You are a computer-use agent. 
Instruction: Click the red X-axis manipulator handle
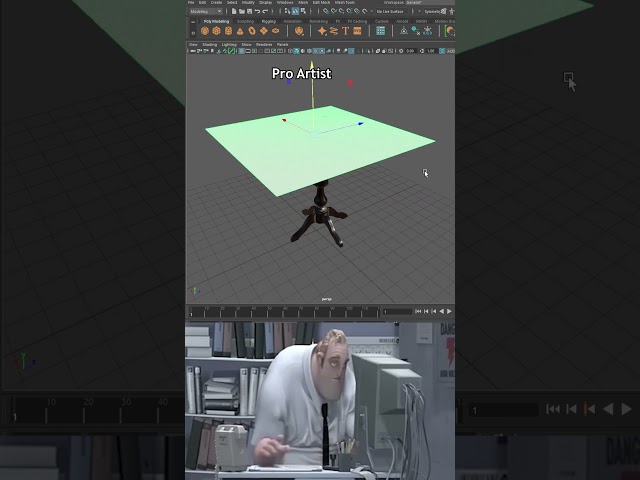coord(284,120)
